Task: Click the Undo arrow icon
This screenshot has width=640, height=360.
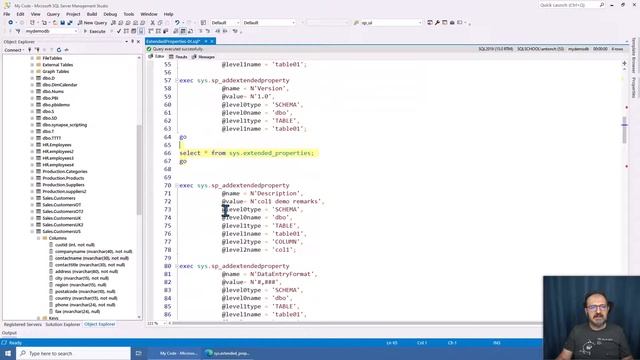Action: (x=177, y=23)
